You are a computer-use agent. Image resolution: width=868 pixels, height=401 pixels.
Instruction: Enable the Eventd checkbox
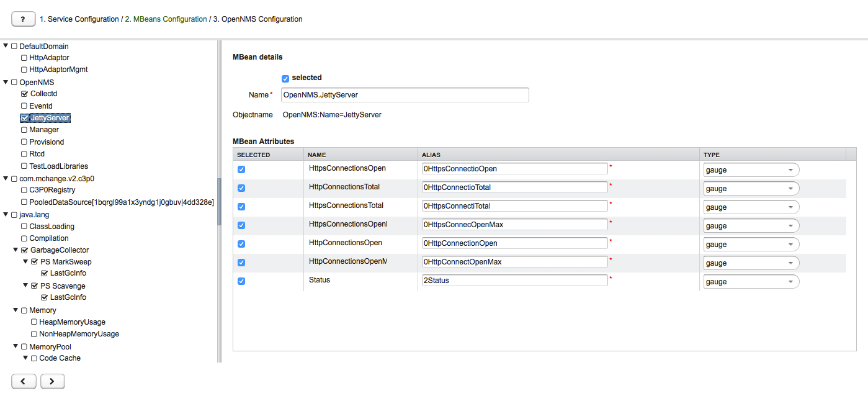coord(24,106)
